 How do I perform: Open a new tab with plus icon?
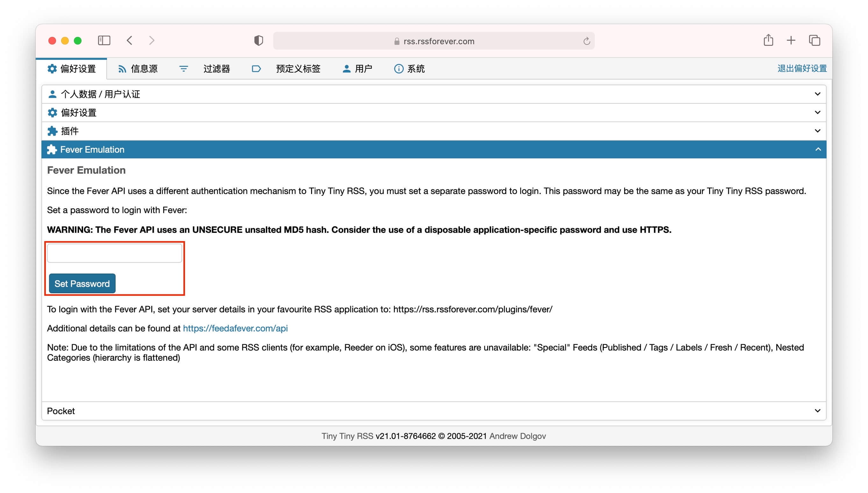click(791, 40)
